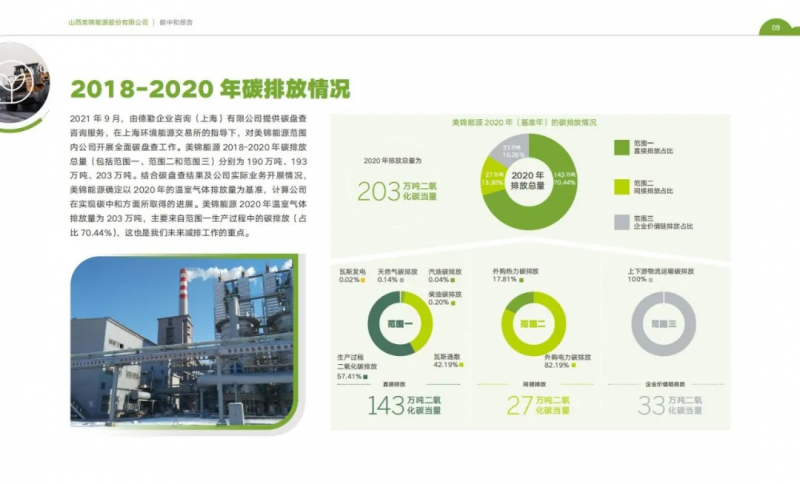This screenshot has height=484, width=800.
Task: Click the lime square beside 82.19%
Action: 573,365
